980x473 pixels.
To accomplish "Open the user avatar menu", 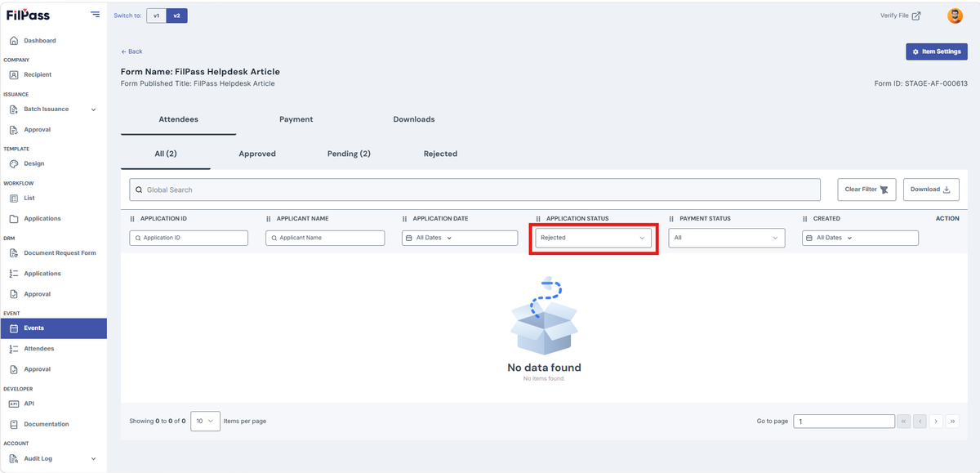I will pos(955,16).
